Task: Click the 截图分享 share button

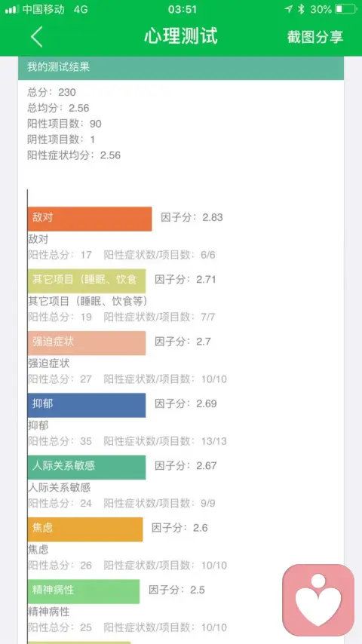Action: (315, 36)
